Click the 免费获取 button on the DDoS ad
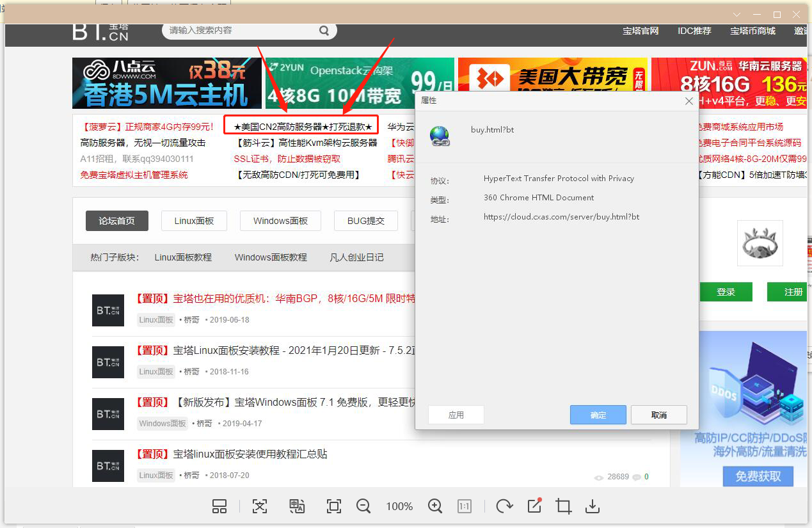812x528 pixels. coord(758,476)
